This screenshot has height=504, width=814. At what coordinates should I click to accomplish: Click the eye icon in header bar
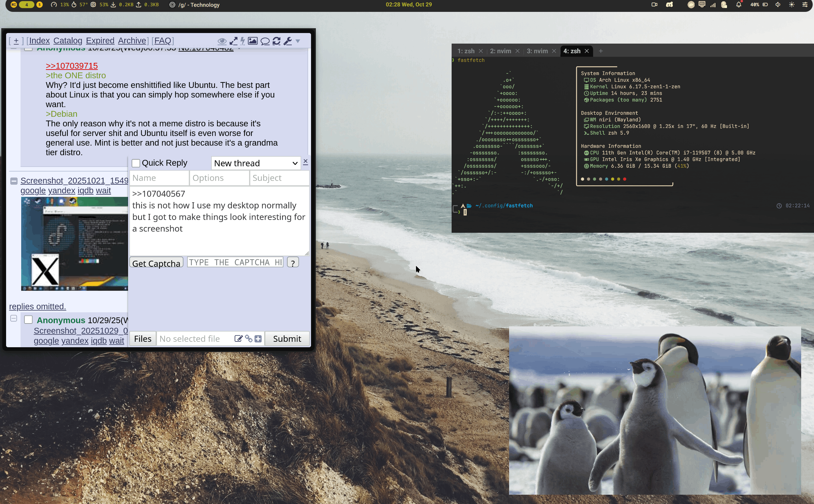pyautogui.click(x=222, y=41)
